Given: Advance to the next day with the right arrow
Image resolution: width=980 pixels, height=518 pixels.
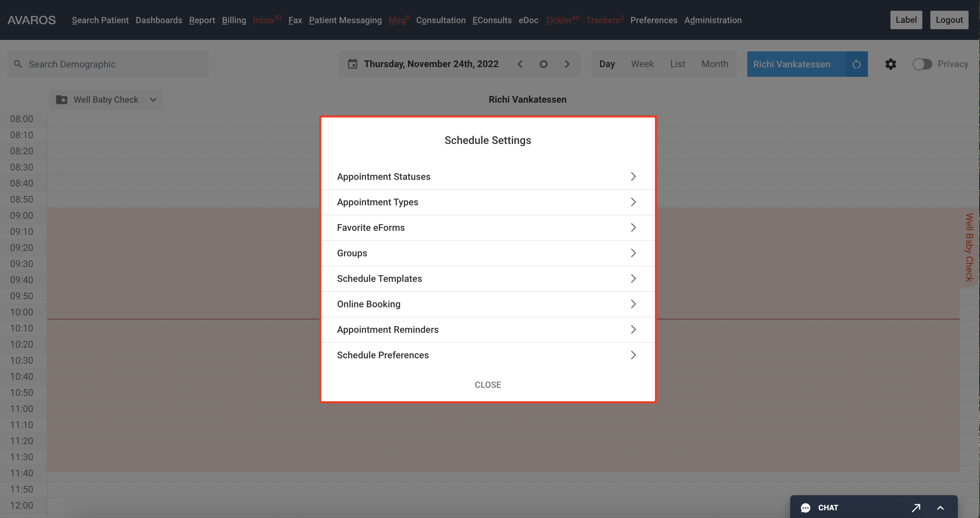Looking at the screenshot, I should click(x=567, y=64).
